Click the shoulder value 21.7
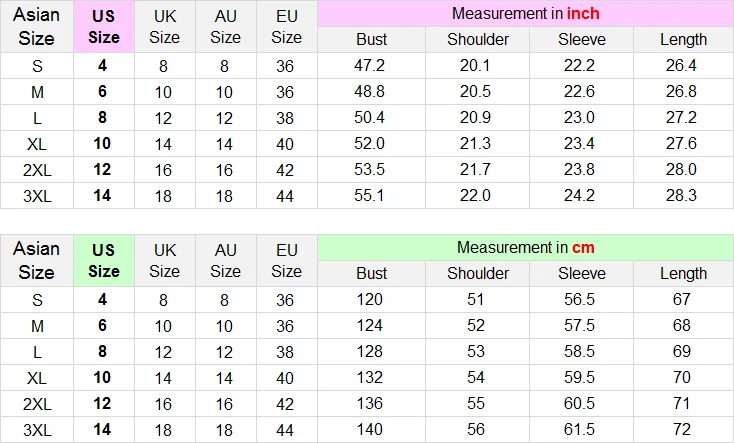This screenshot has width=734, height=443. pyautogui.click(x=477, y=169)
